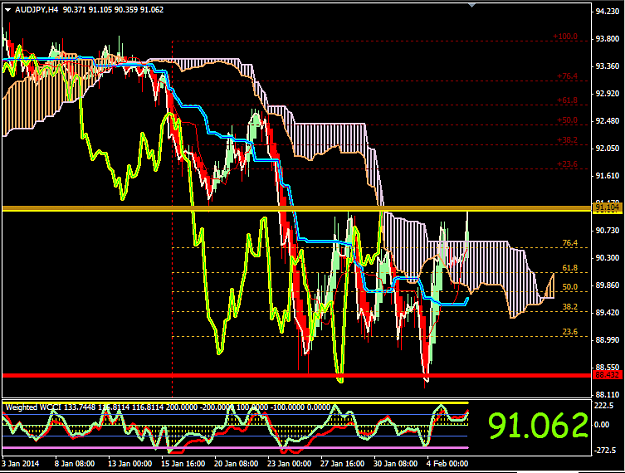Image resolution: width=625 pixels, height=473 pixels.
Task: Select the +76.4 red Fibonacci label
Action: pyautogui.click(x=567, y=76)
